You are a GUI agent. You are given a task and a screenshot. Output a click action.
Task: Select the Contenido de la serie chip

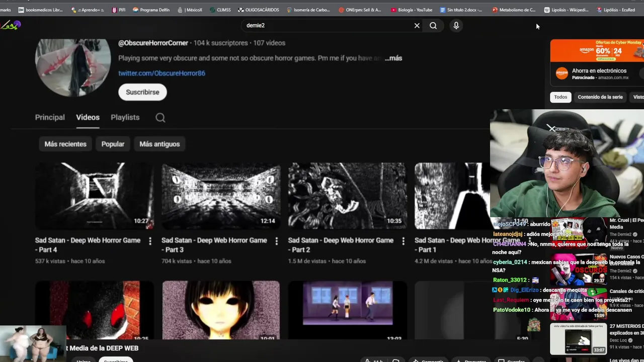pyautogui.click(x=600, y=97)
